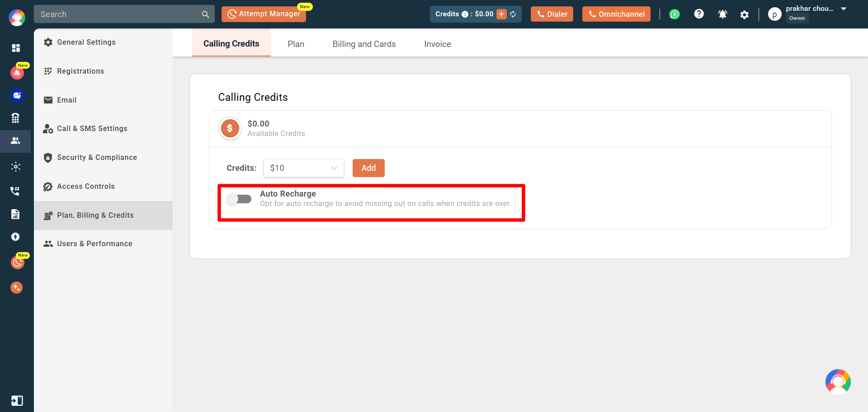
Task: Open Security & Compliance settings
Action: pyautogui.click(x=103, y=157)
